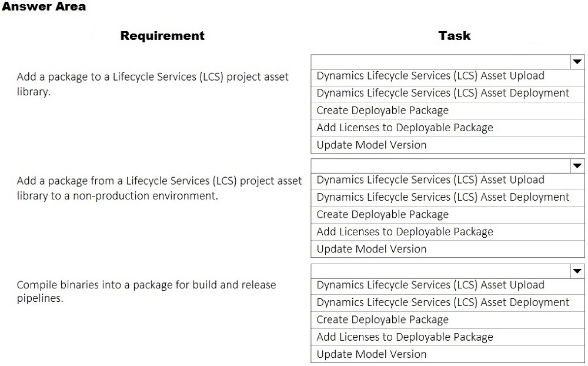Image resolution: width=588 pixels, height=366 pixels.
Task: Select Add Licenses option for compile binaries requirement
Action: (x=405, y=337)
